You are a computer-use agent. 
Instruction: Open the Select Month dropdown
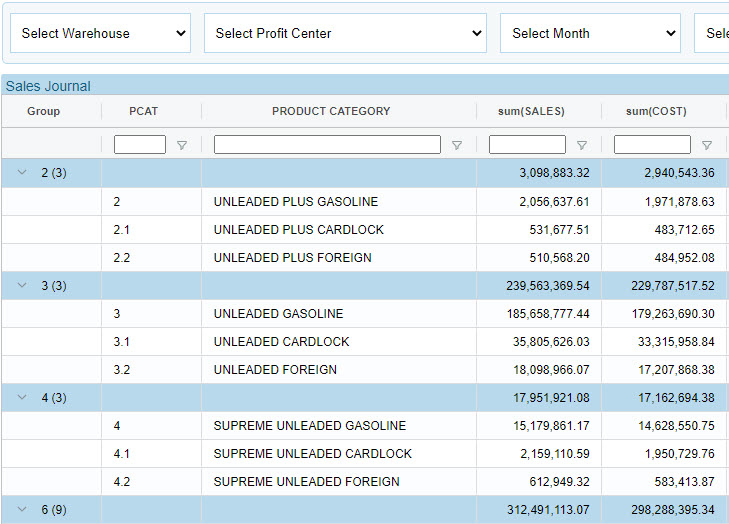pyautogui.click(x=590, y=33)
